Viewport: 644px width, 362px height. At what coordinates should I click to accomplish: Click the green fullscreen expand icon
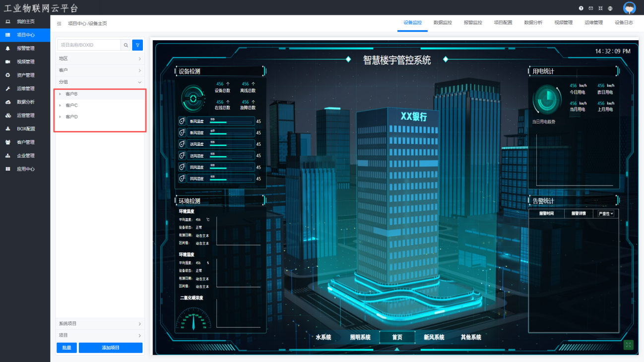(x=629, y=345)
